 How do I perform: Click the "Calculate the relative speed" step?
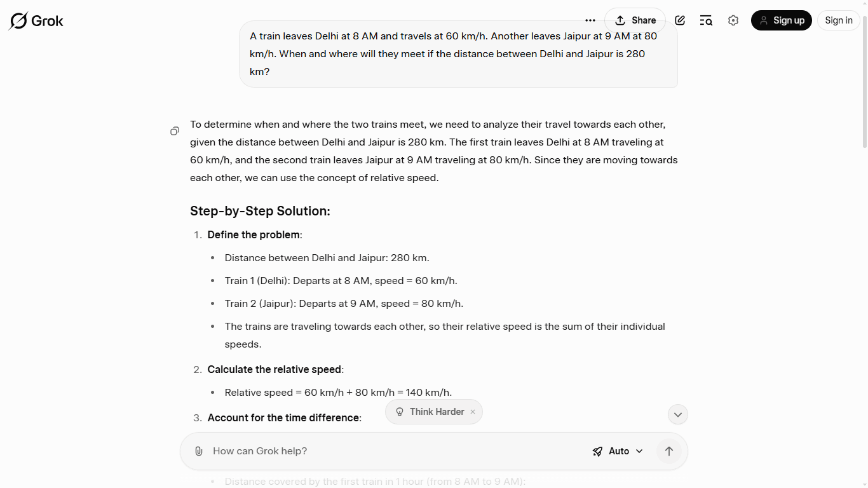pos(275,370)
